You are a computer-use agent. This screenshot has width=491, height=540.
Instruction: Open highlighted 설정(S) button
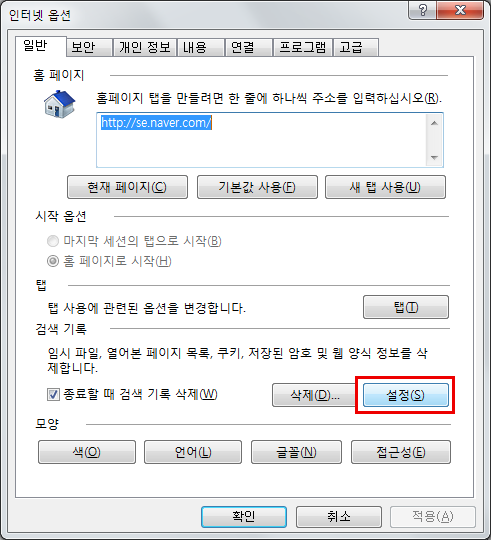406,395
